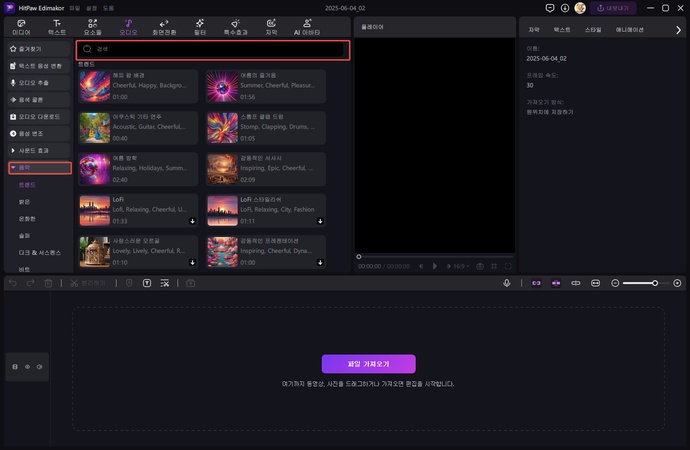Click the 내보내기 (Export) button
This screenshot has width=690, height=450.
click(615, 8)
